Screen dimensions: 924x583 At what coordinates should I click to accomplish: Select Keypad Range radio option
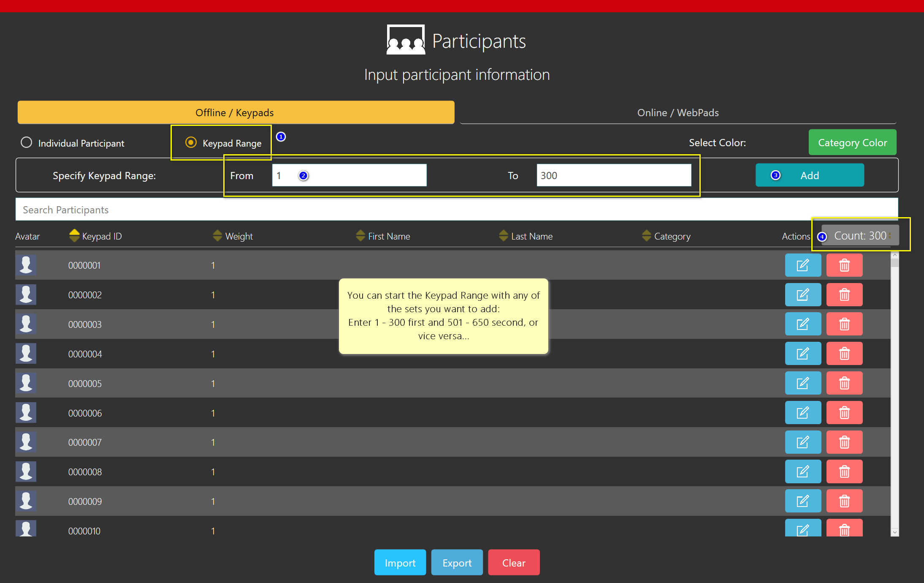coord(191,143)
